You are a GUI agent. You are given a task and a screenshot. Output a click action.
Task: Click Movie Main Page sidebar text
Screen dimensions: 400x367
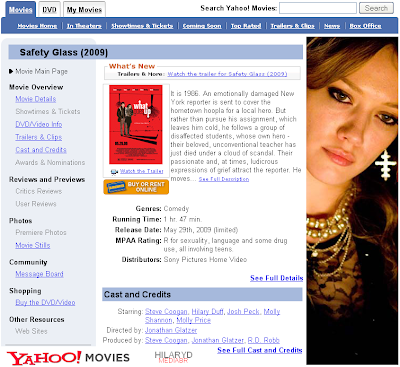click(x=41, y=71)
